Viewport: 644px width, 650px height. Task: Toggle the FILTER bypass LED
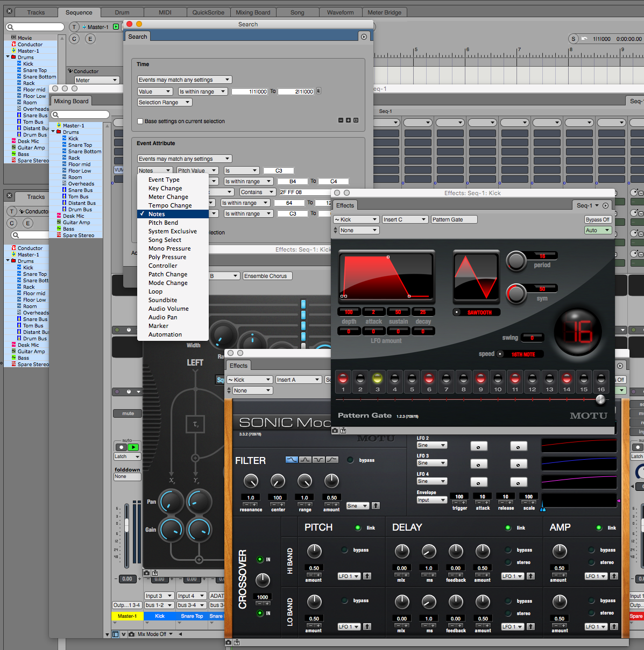350,460
